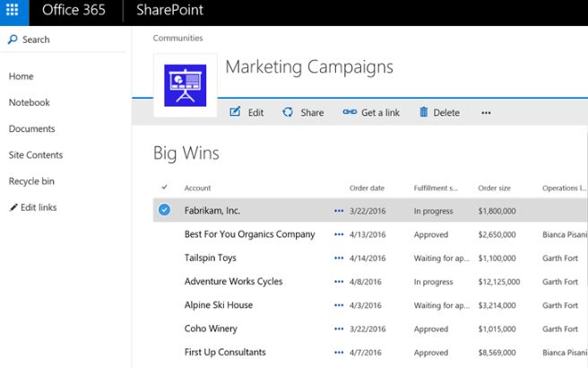Screen dimensions: 588x368
Task: Open the Coho Winery account item
Action: (x=211, y=329)
